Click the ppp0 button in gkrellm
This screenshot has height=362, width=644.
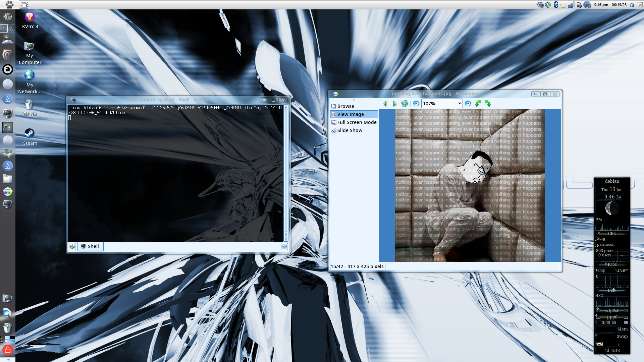[x=612, y=317]
